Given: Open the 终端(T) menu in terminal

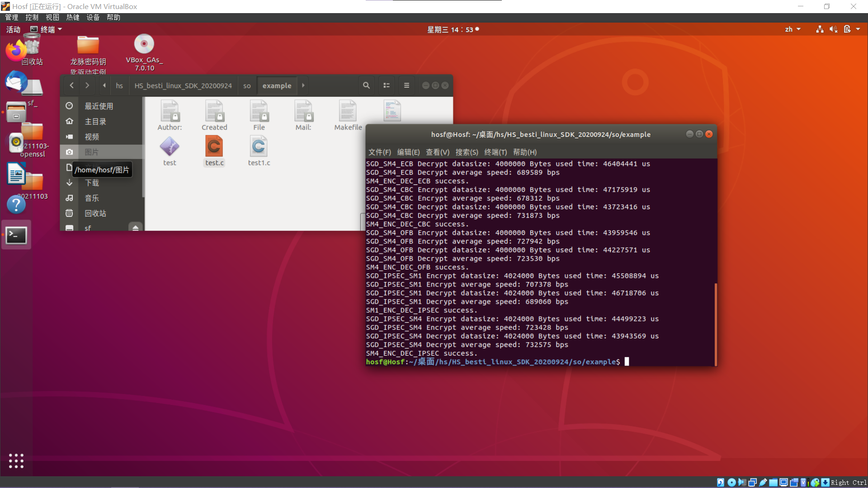Looking at the screenshot, I should coord(495,152).
